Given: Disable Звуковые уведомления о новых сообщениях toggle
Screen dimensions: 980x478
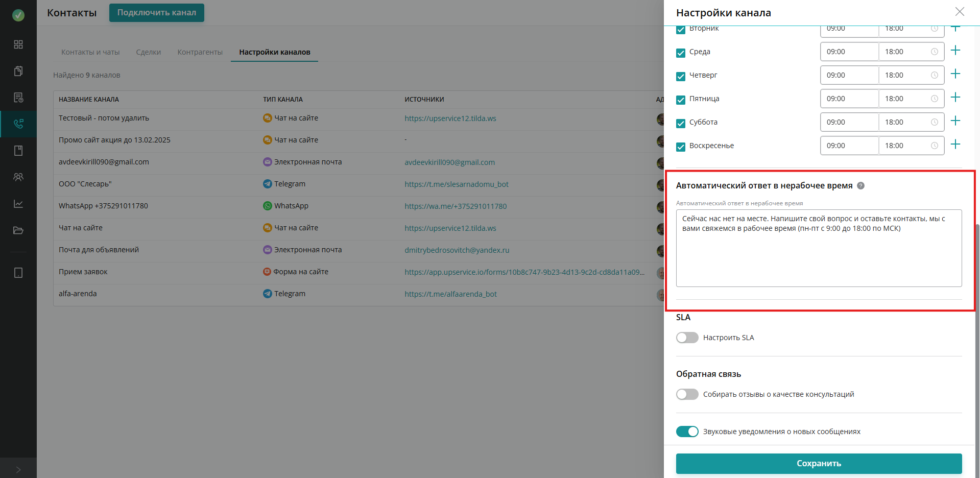Looking at the screenshot, I should [x=687, y=432].
